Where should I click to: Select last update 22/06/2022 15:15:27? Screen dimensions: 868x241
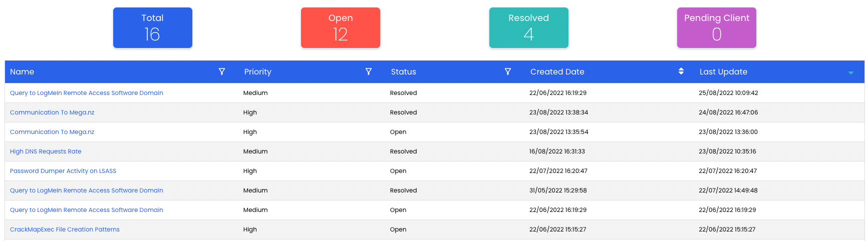point(727,229)
